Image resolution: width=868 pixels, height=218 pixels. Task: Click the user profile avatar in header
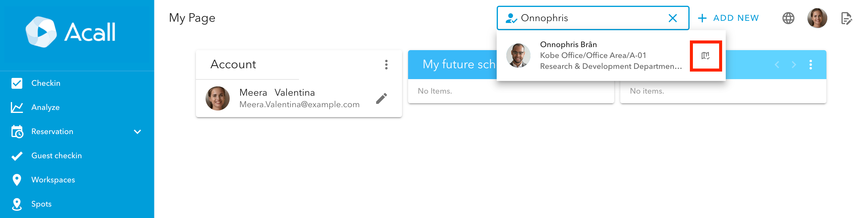817,18
